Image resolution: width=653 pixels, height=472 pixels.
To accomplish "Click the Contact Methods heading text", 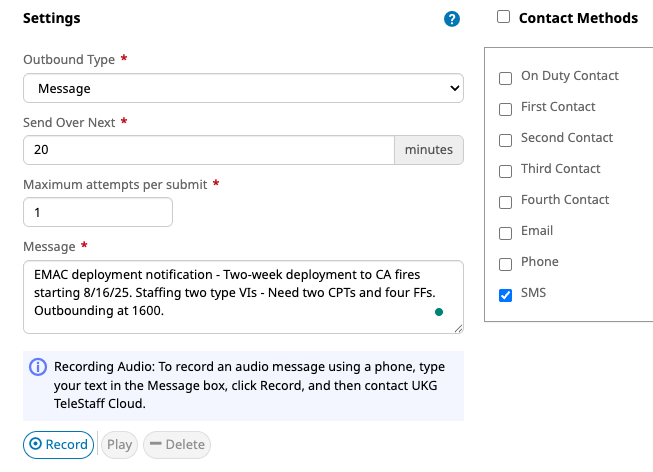I will pyautogui.click(x=578, y=18).
